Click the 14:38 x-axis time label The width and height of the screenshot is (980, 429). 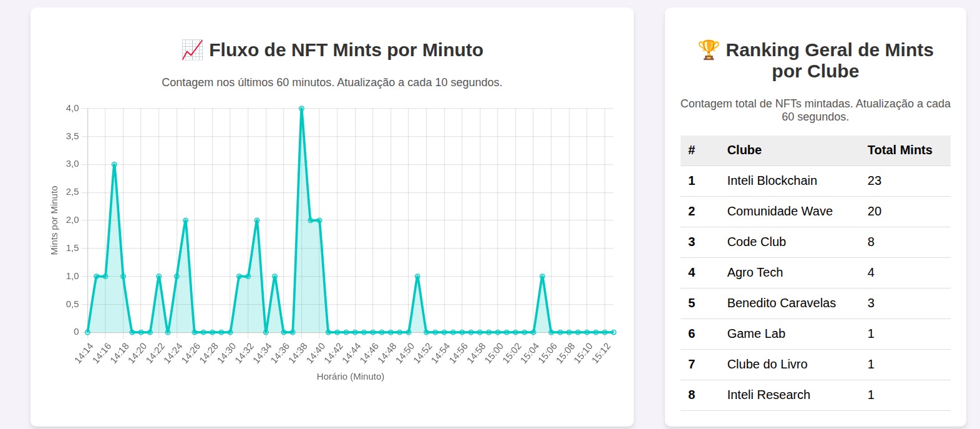point(298,353)
